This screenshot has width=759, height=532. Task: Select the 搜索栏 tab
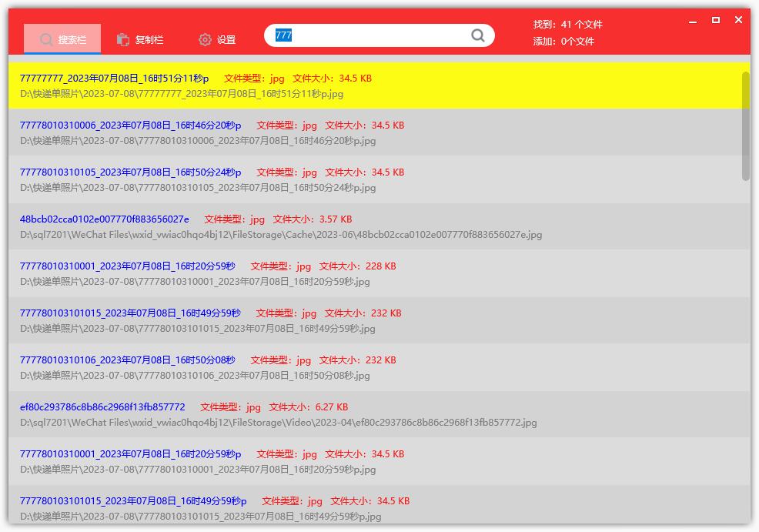(62, 38)
